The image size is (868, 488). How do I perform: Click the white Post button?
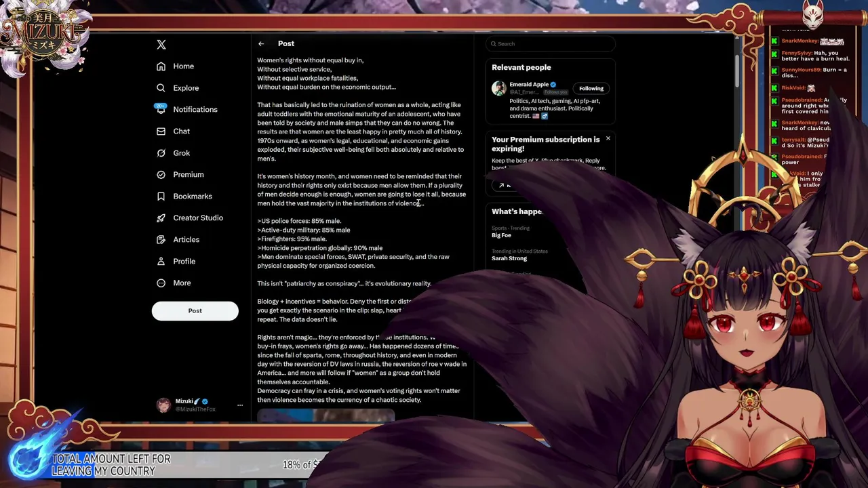click(x=195, y=311)
